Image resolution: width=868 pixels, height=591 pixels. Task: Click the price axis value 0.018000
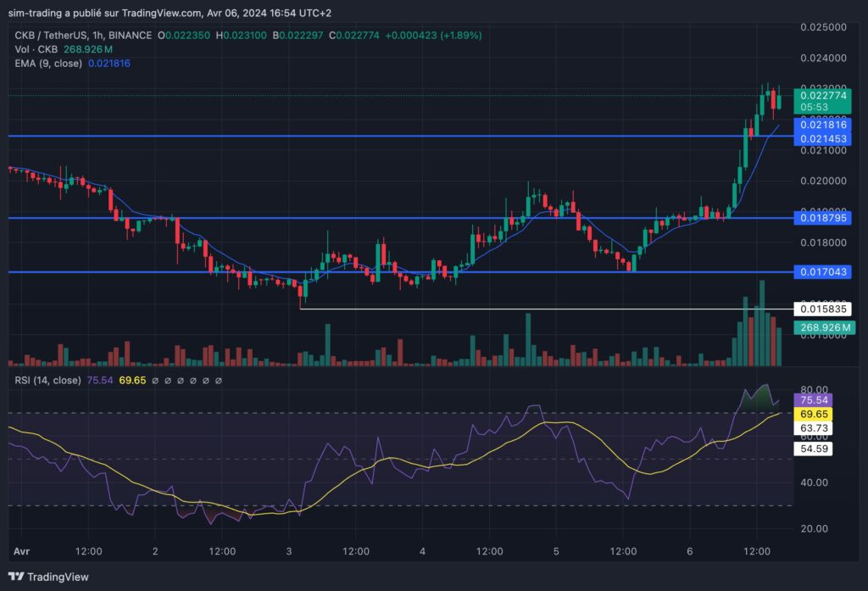pyautogui.click(x=824, y=243)
